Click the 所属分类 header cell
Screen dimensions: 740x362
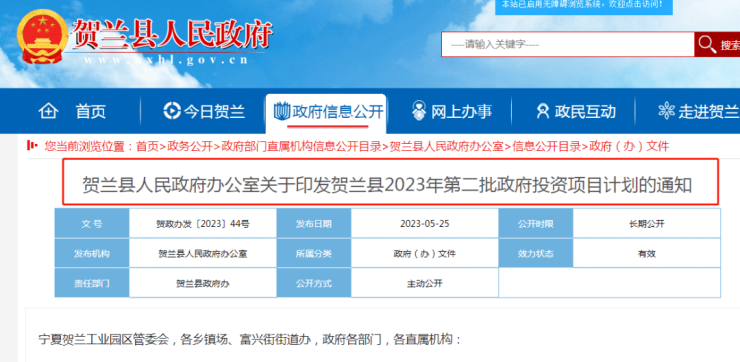click(314, 253)
